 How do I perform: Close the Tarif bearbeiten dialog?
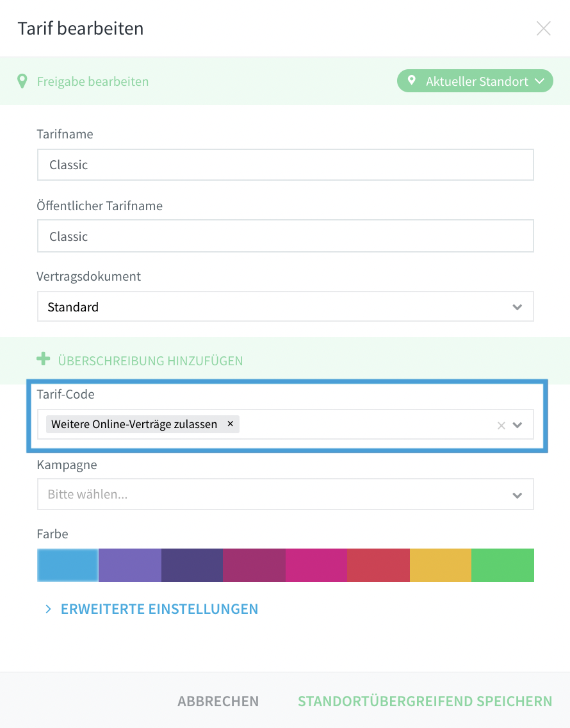click(x=543, y=28)
